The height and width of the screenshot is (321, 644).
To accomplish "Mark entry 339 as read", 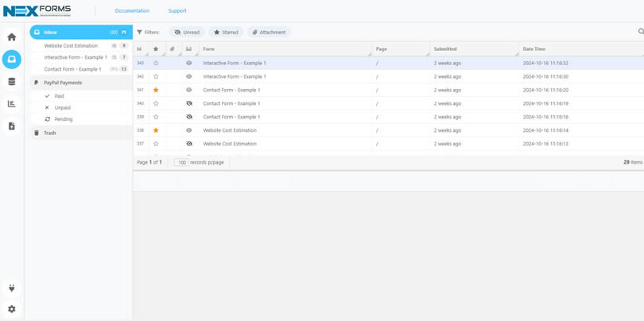I will [x=189, y=117].
